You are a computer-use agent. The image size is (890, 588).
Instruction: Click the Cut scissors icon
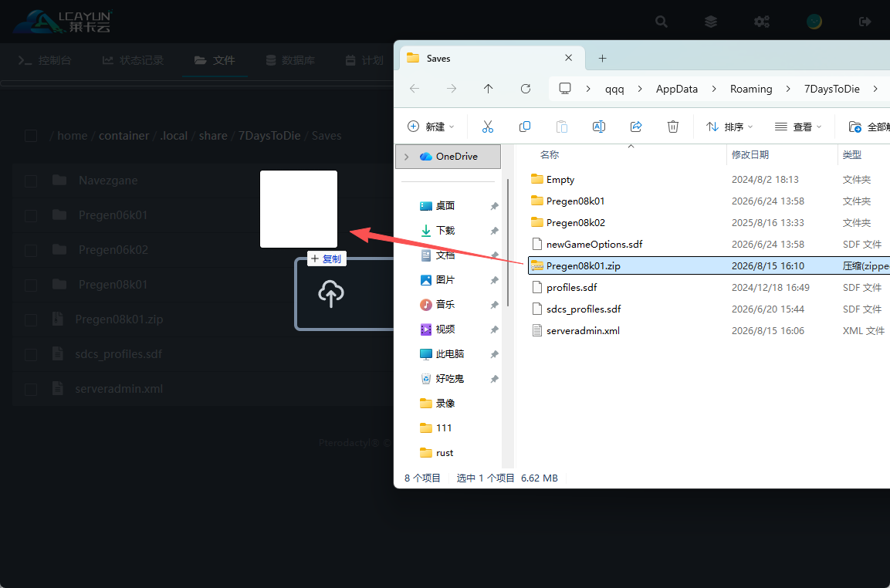click(x=488, y=127)
